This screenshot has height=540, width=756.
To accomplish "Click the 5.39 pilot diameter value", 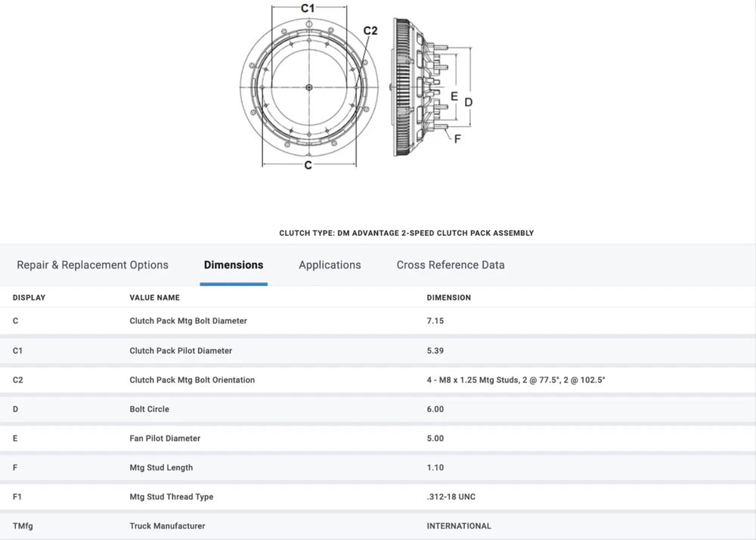I will click(435, 351).
